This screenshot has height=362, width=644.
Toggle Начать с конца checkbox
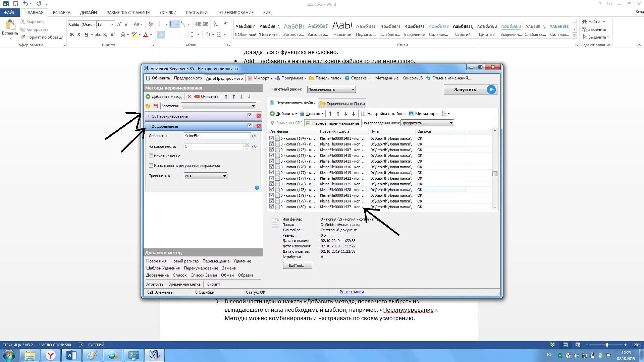(x=151, y=156)
